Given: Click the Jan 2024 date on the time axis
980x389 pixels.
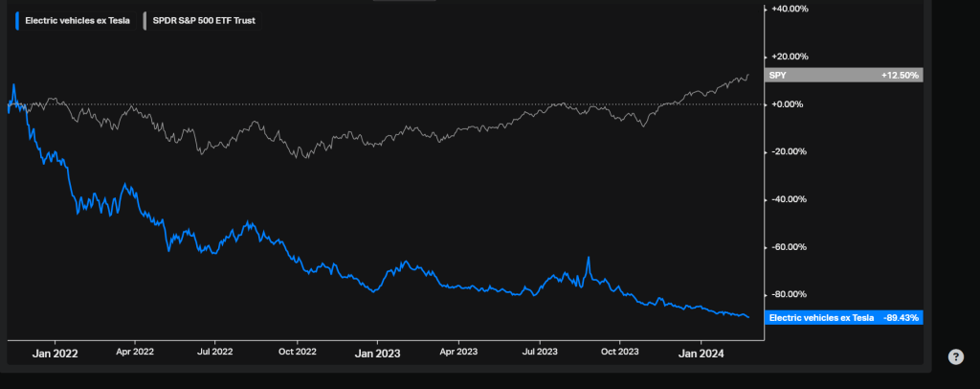Looking at the screenshot, I should coord(701,353).
